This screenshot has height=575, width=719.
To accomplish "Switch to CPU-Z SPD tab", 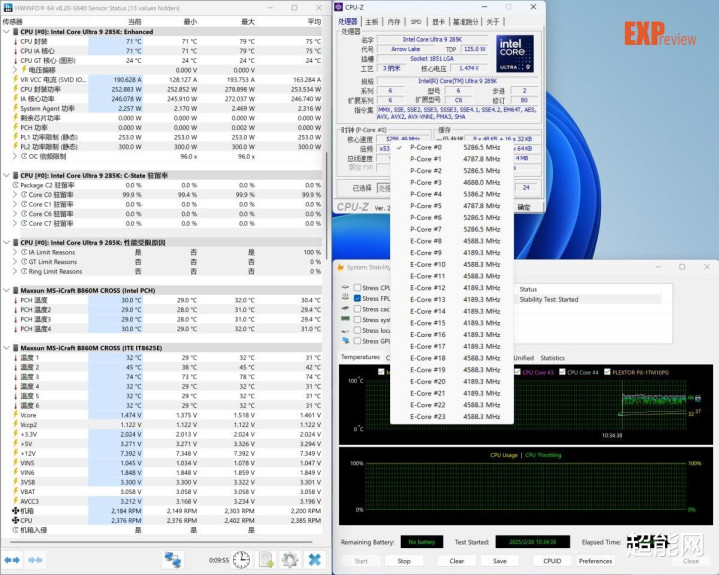I will pyautogui.click(x=416, y=22).
